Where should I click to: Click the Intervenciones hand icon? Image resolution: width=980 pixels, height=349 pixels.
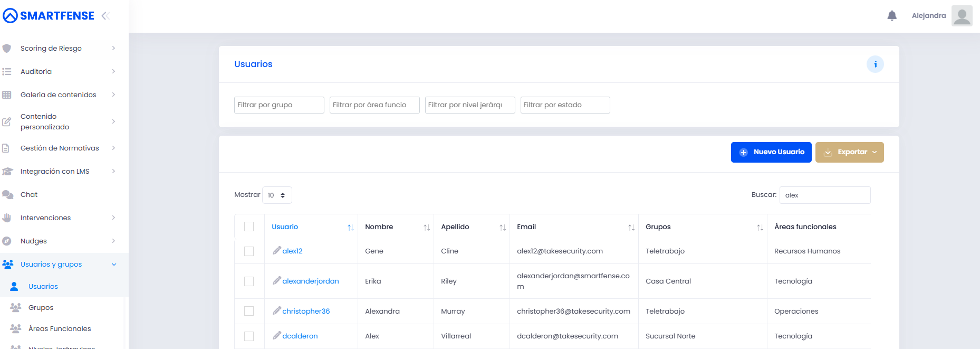pyautogui.click(x=7, y=218)
